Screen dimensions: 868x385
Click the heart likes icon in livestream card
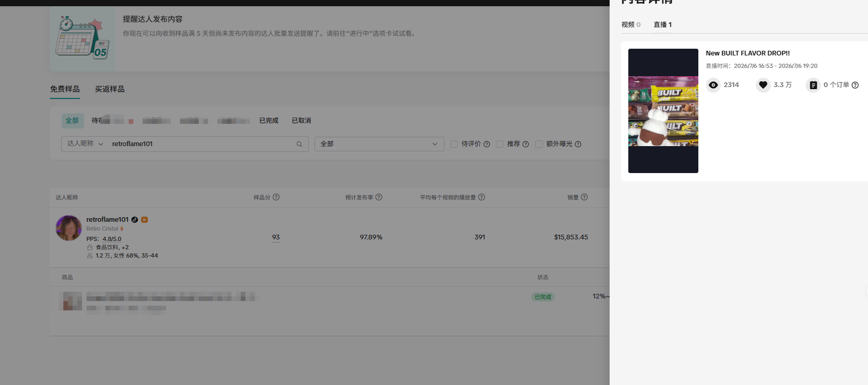pyautogui.click(x=763, y=85)
